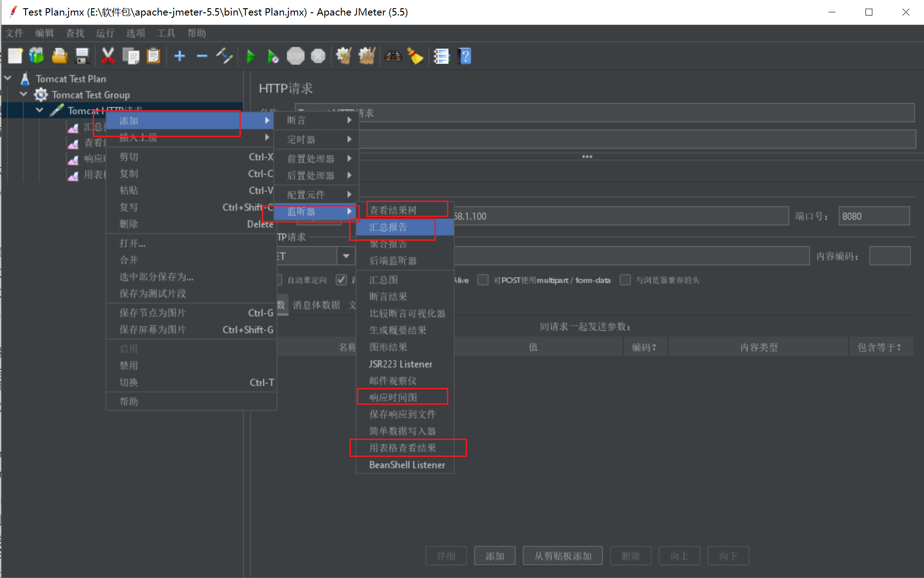Image resolution: width=924 pixels, height=578 pixels.
Task: Click the Help question mark icon
Action: coord(464,56)
